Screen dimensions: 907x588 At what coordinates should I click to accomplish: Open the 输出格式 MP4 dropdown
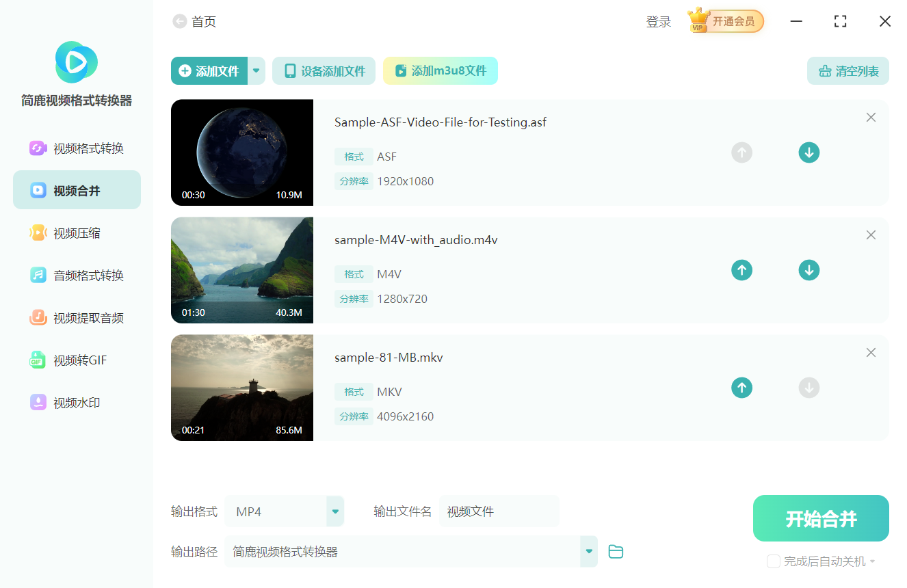click(334, 511)
